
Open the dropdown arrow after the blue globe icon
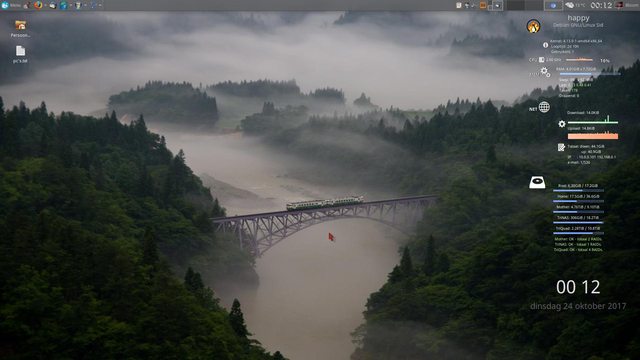(71, 5)
